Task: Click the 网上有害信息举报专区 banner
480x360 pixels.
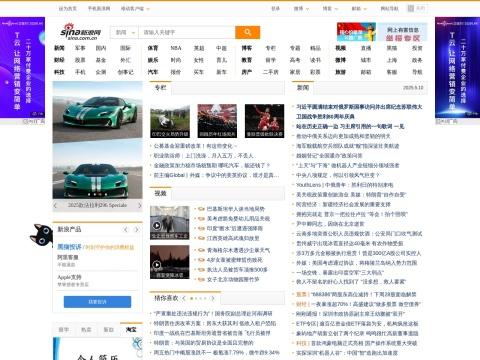Action: [x=403, y=32]
